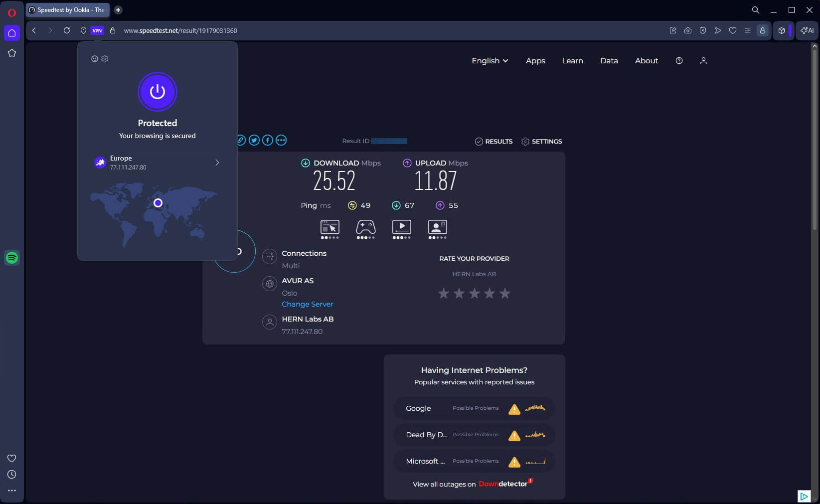
Task: Reload the Speedtest page
Action: click(x=66, y=30)
